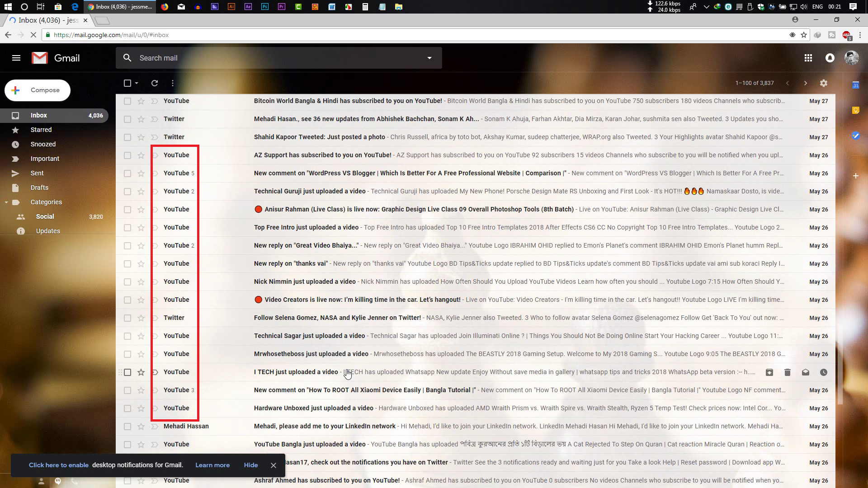Go to the Social category
The height and width of the screenshot is (488, 868).
tap(45, 216)
